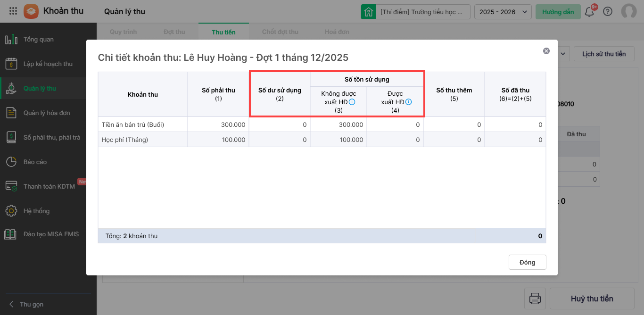The image size is (644, 315).
Task: Open the app launcher grid icon
Action: 13,11
